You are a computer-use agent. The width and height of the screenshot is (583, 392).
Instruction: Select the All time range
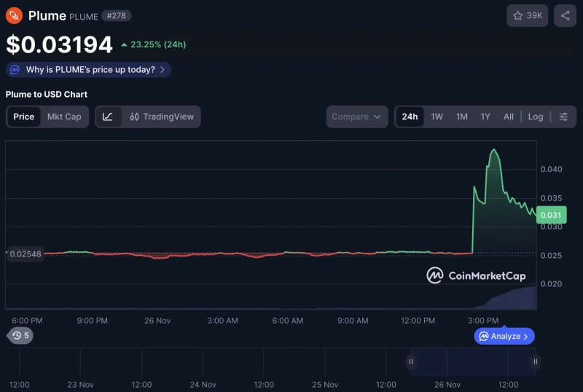click(509, 117)
